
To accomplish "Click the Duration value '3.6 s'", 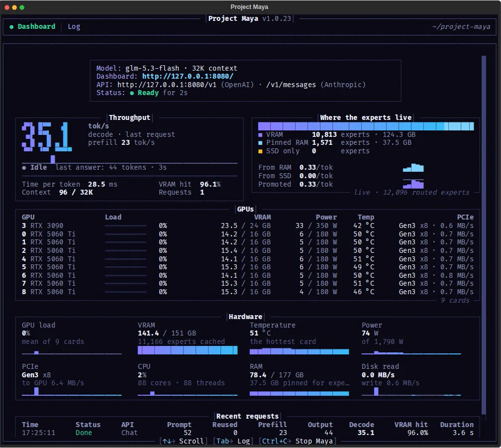I will (463, 433).
